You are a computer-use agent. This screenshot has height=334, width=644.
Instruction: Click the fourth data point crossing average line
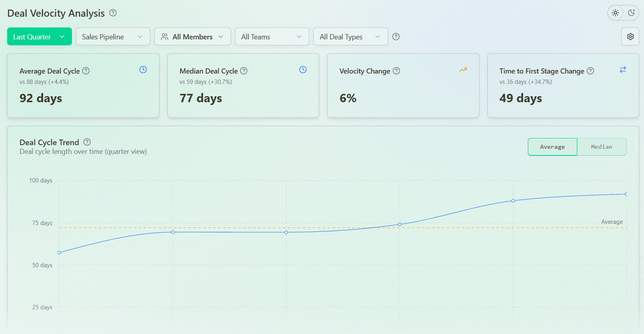[x=400, y=224]
